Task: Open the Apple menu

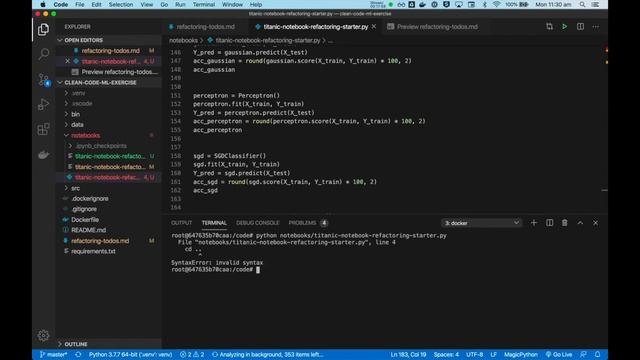Action: [42, 4]
